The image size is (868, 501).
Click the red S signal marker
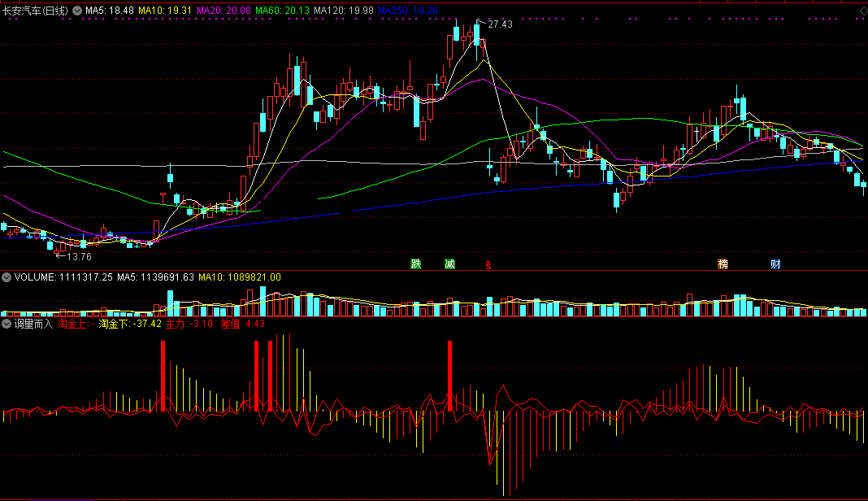pos(488,265)
